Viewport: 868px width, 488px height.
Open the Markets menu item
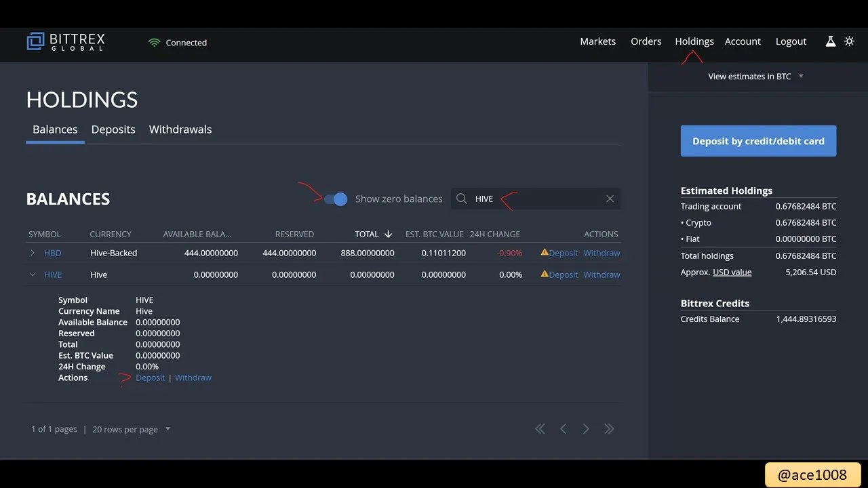598,41
